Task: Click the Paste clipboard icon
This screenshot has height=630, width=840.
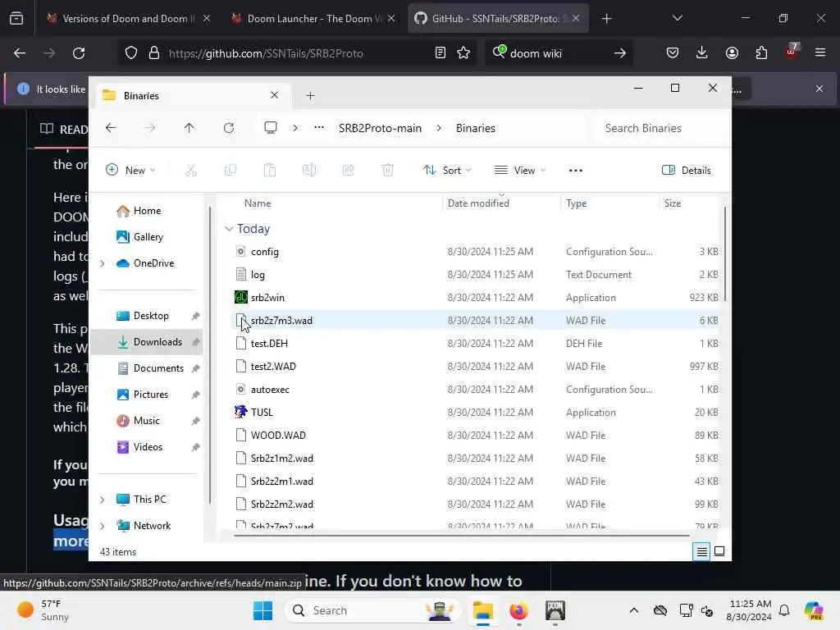Action: [270, 171]
